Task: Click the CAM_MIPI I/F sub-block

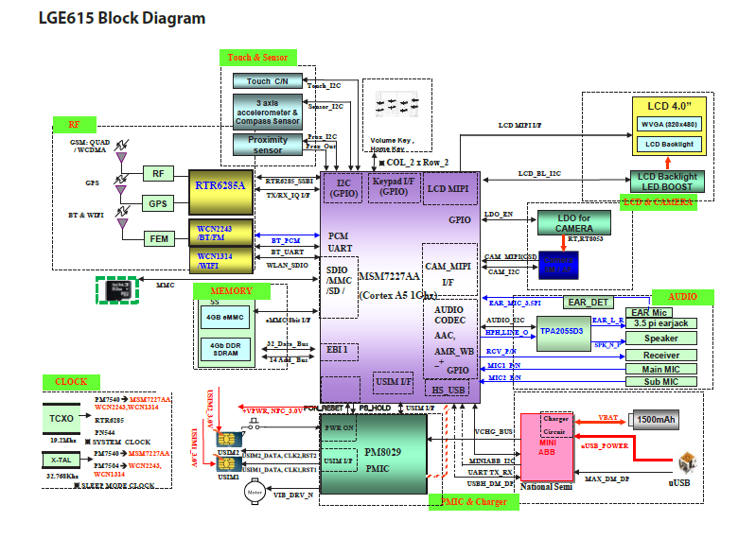Action: (x=449, y=269)
